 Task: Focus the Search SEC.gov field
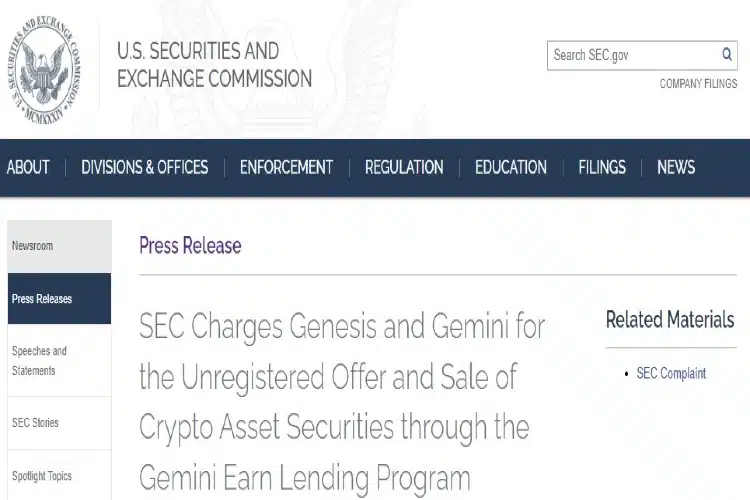click(x=642, y=56)
